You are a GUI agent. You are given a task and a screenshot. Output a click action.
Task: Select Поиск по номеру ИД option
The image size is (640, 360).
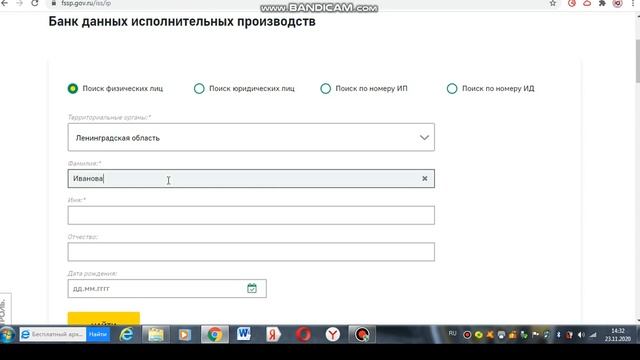click(452, 88)
